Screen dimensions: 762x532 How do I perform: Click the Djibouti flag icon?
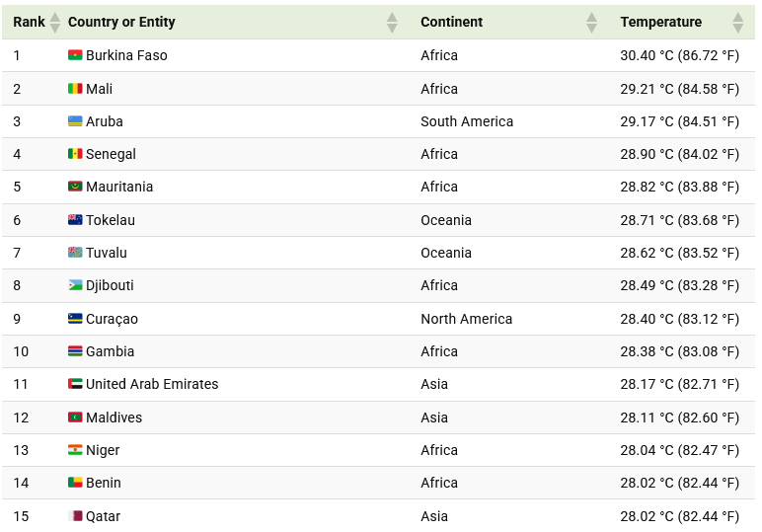(75, 285)
